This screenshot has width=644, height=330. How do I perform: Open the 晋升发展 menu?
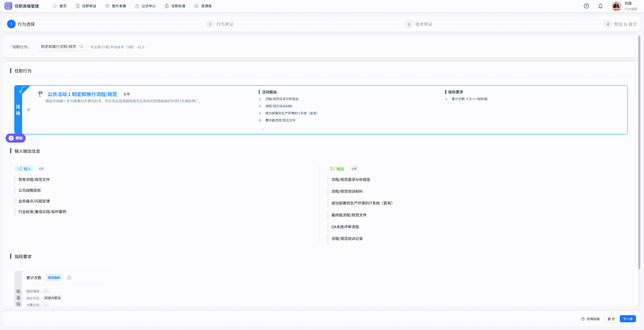[116, 6]
